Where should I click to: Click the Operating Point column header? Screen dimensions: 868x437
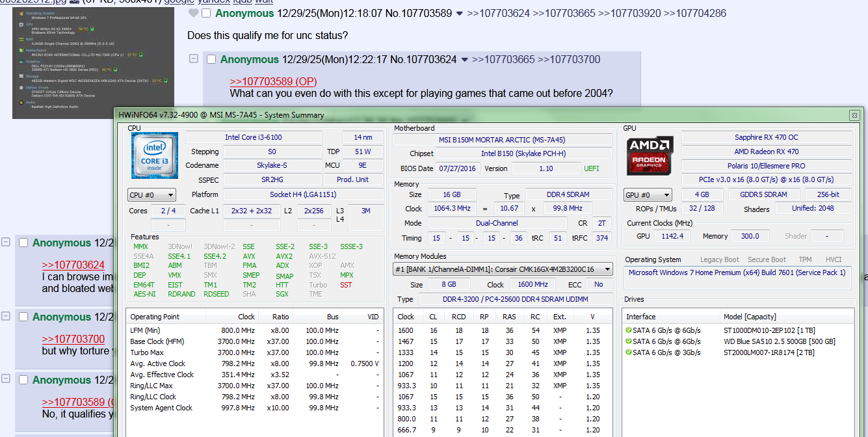(166, 317)
